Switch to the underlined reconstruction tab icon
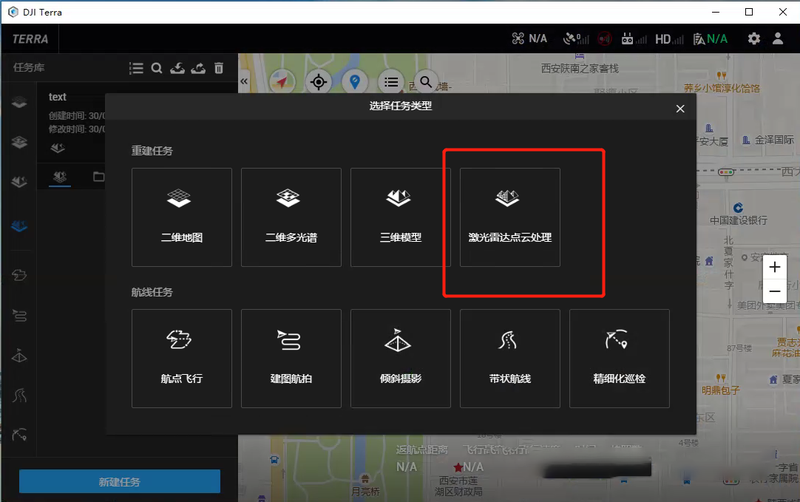This screenshot has height=502, width=800. (60, 177)
